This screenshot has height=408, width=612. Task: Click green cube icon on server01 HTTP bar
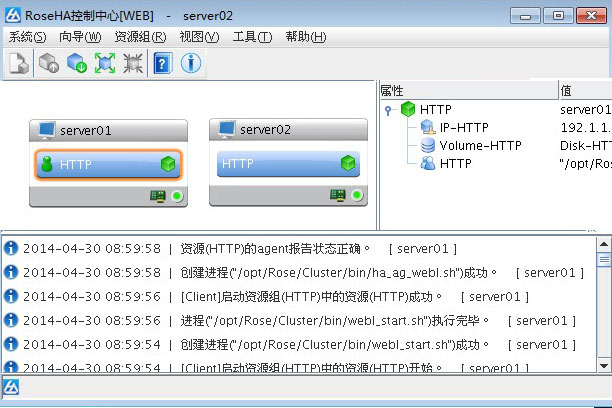[x=168, y=164]
